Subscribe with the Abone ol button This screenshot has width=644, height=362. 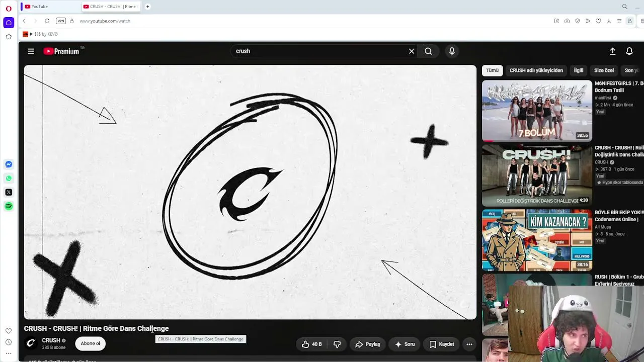(91, 344)
